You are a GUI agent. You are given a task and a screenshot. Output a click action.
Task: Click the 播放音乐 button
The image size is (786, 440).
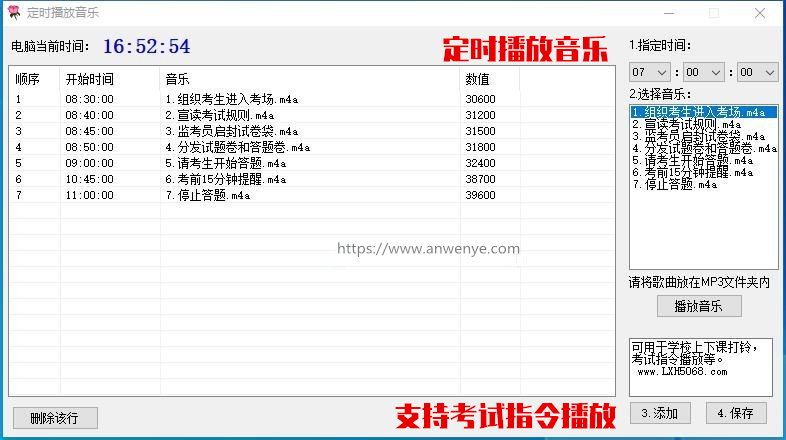click(x=698, y=306)
